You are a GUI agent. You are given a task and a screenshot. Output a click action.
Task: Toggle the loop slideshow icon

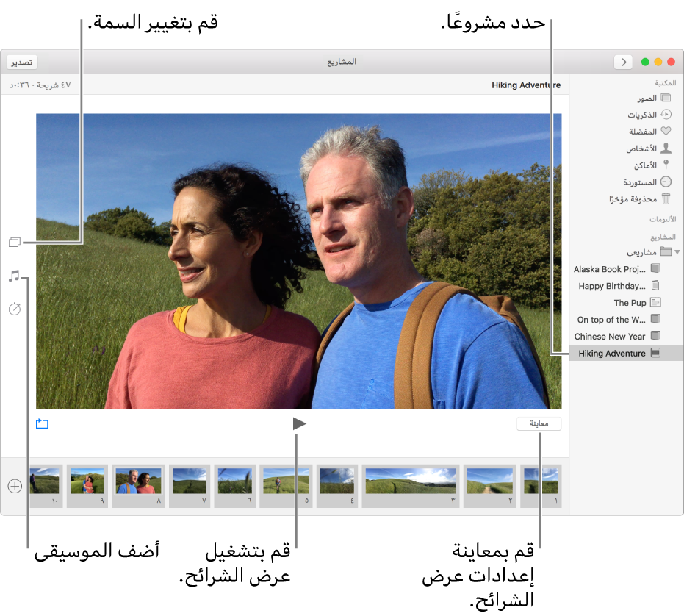(42, 423)
